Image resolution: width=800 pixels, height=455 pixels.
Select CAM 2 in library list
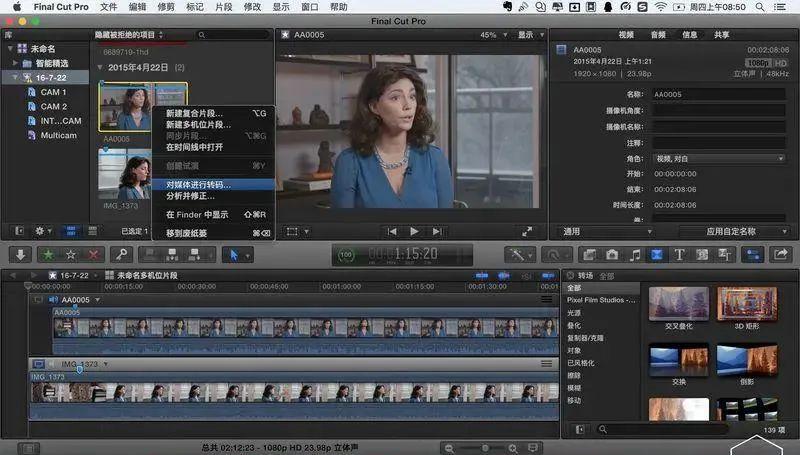[x=53, y=107]
